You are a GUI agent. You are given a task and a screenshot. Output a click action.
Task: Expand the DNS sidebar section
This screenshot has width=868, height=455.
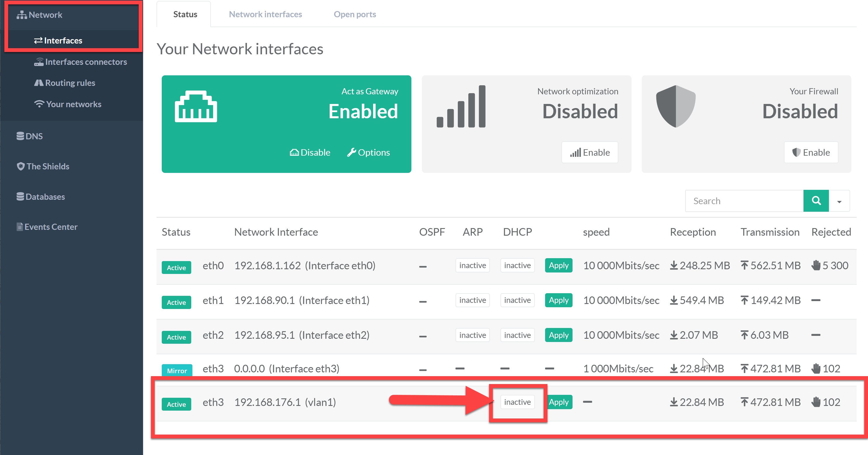[x=30, y=136]
